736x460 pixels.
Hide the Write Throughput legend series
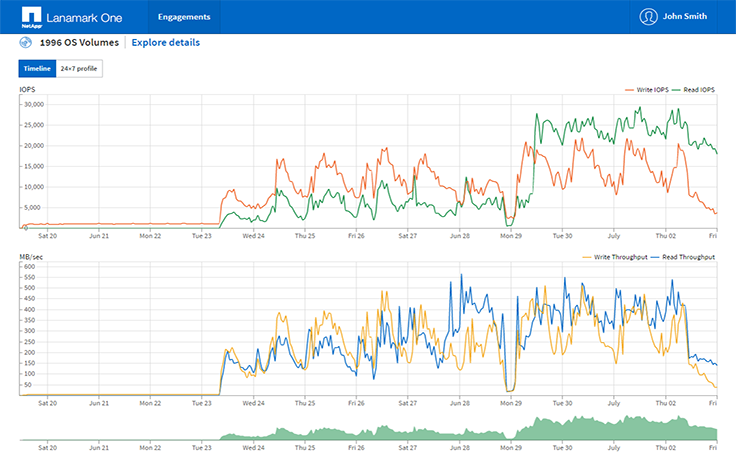pyautogui.click(x=616, y=257)
